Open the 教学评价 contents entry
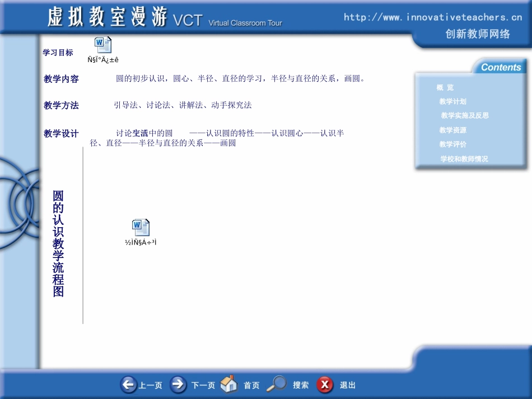This screenshot has height=399, width=532. pyautogui.click(x=452, y=144)
